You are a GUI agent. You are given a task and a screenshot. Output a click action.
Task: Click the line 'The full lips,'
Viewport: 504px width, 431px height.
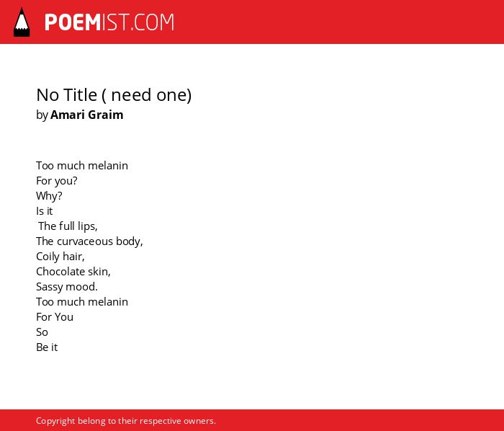point(68,226)
